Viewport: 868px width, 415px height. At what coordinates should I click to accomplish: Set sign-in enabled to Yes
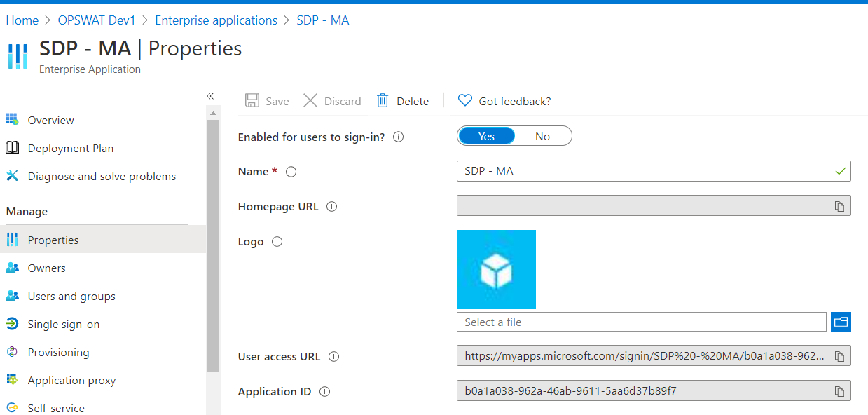486,137
